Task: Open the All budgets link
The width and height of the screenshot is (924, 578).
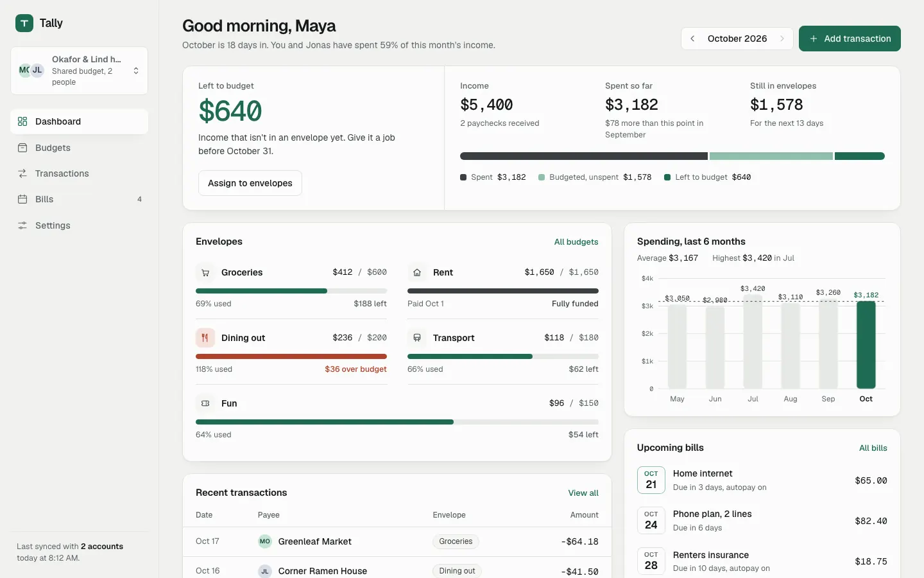Action: (x=576, y=242)
